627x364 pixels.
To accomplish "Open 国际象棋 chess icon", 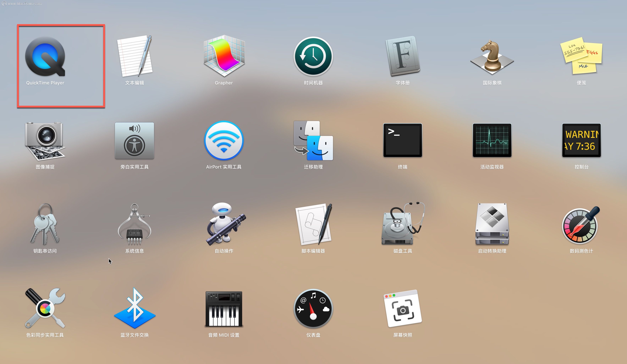I will [x=492, y=57].
